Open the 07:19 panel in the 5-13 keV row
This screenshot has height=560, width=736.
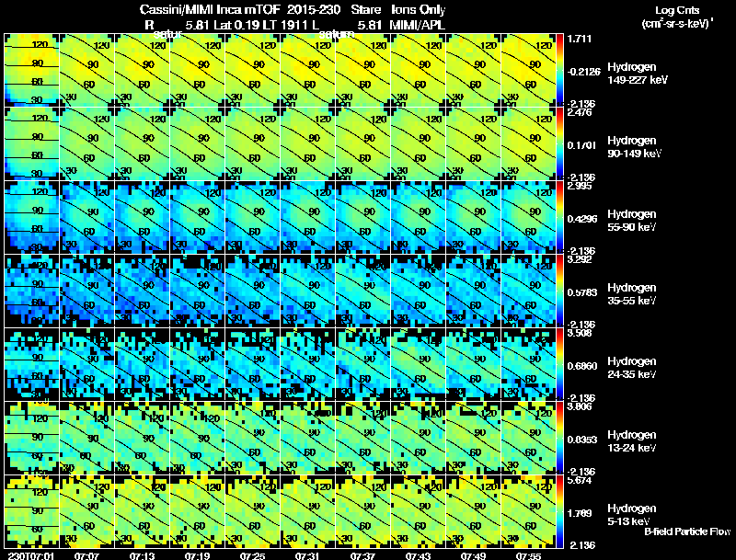click(197, 511)
